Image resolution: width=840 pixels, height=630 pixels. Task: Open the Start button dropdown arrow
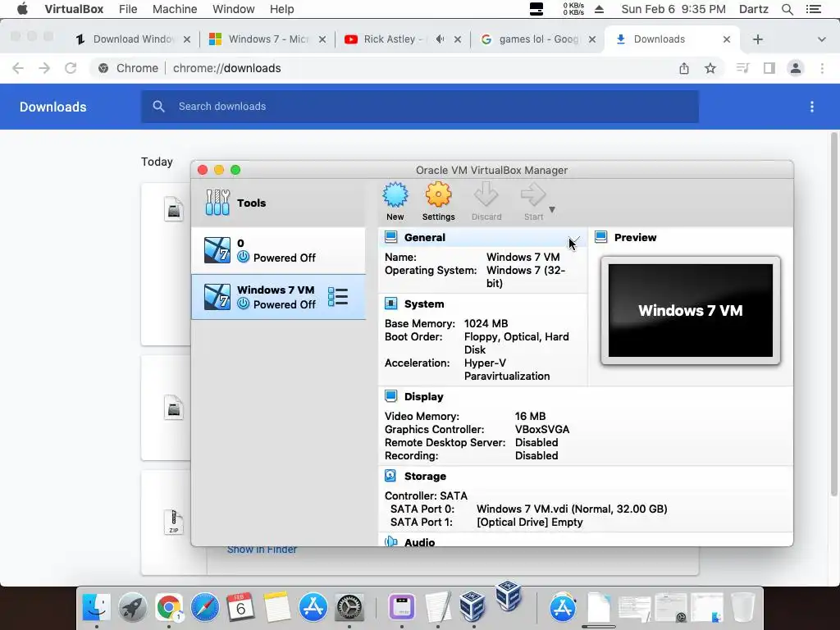(x=552, y=209)
